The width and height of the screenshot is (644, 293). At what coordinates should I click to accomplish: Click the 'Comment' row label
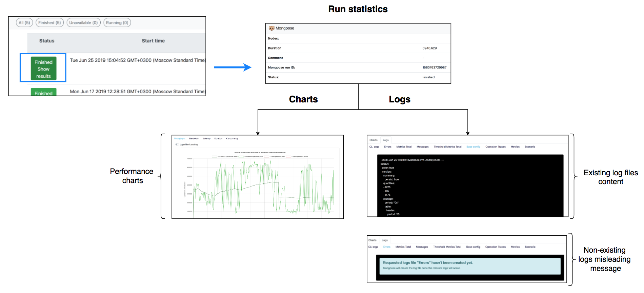click(275, 58)
